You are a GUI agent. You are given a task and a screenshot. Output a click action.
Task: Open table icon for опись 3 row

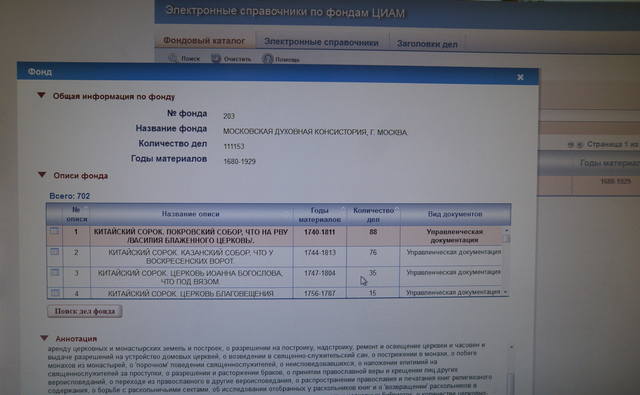pyautogui.click(x=55, y=272)
